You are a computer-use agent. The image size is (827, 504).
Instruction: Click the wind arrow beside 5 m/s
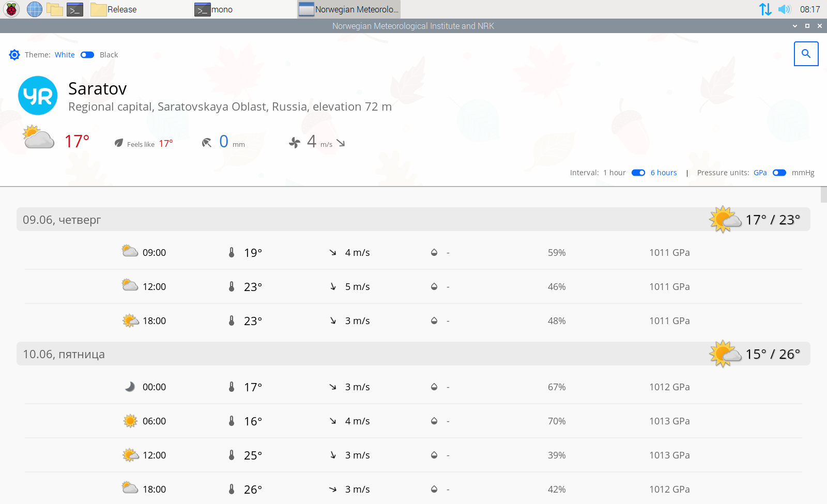[x=333, y=286]
